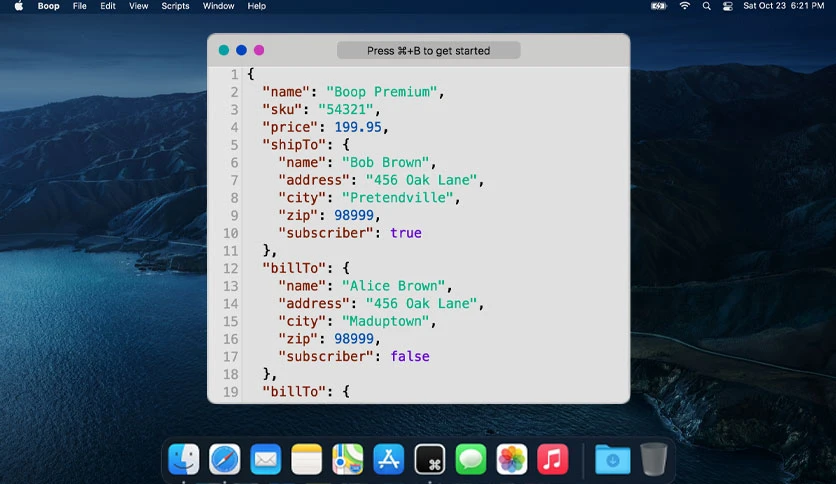Screen dimensions: 836x484
Task: Open Messages from the dock
Action: [471, 459]
